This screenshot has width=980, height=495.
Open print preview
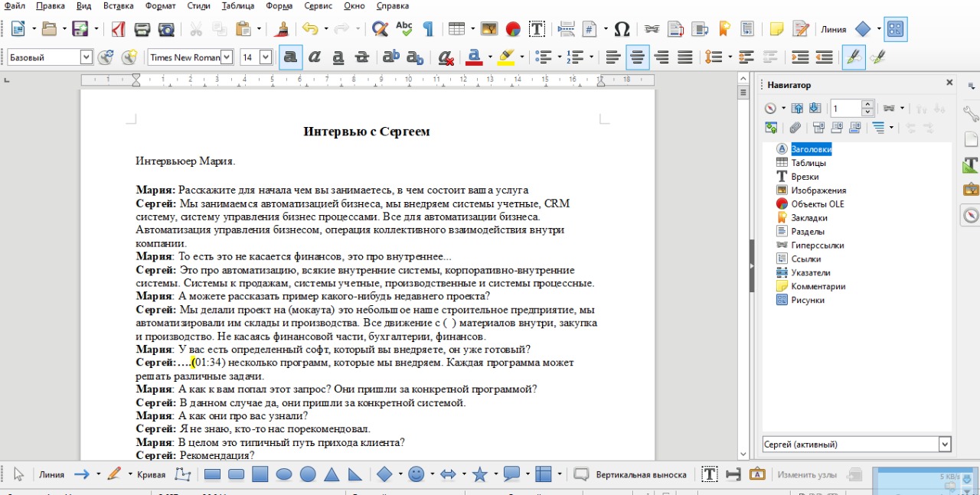coord(165,29)
